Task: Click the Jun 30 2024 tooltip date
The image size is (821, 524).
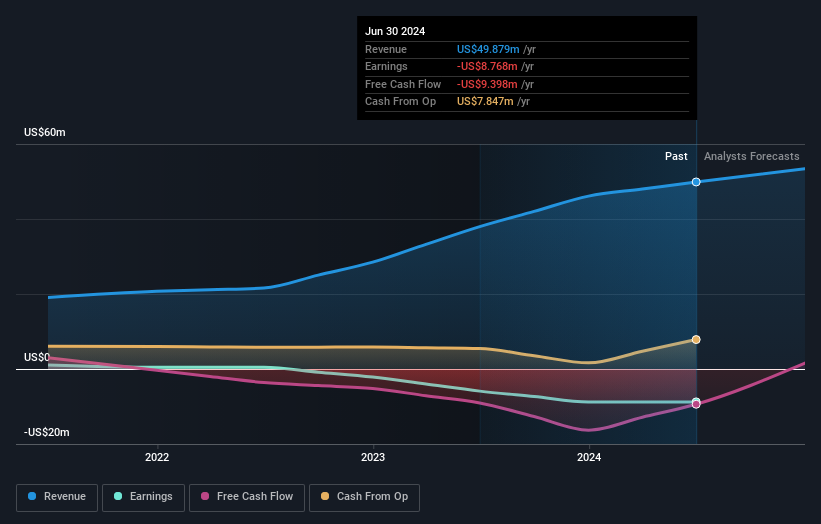Action: (x=395, y=31)
